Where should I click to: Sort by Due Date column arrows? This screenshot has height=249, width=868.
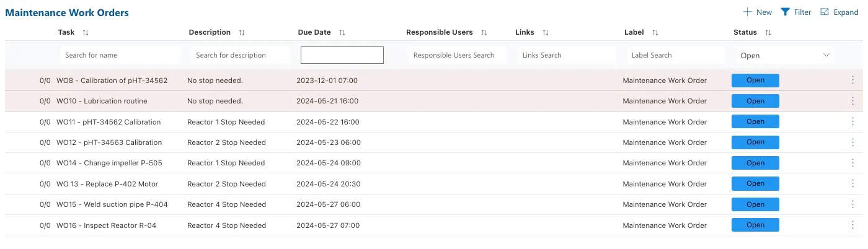tap(342, 32)
